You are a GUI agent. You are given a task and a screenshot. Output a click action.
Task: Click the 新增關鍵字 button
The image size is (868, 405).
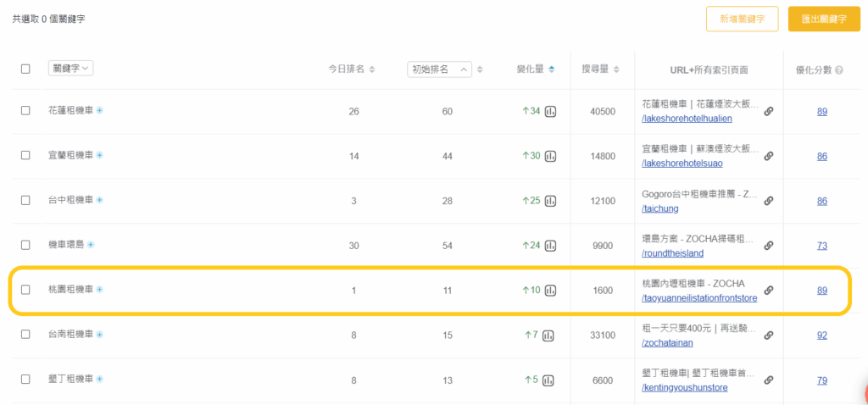click(x=741, y=19)
